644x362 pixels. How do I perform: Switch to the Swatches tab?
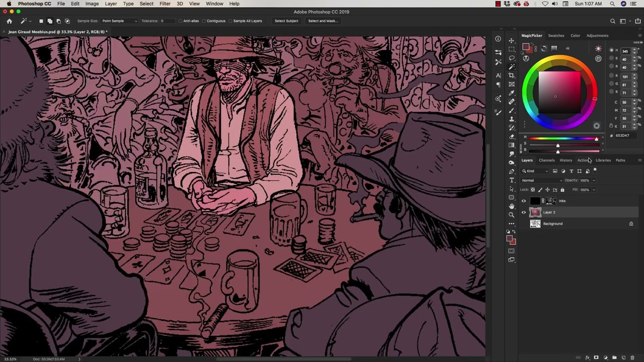click(x=556, y=36)
